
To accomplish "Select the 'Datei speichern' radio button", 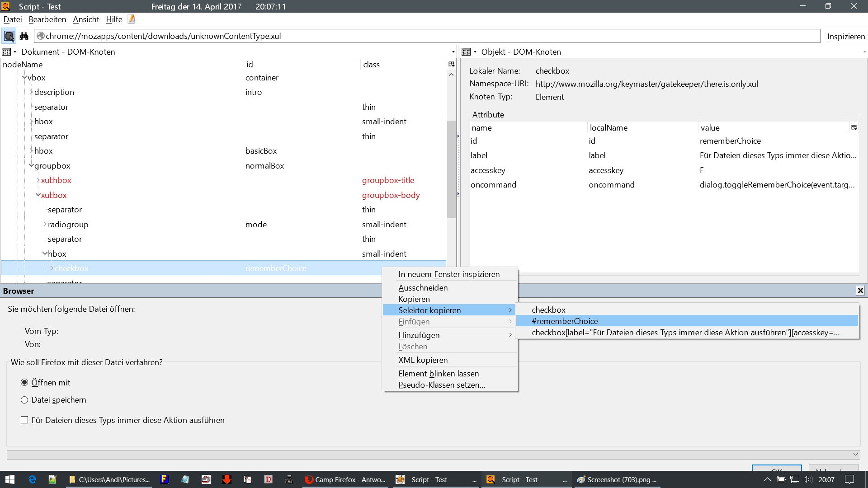I will click(24, 400).
